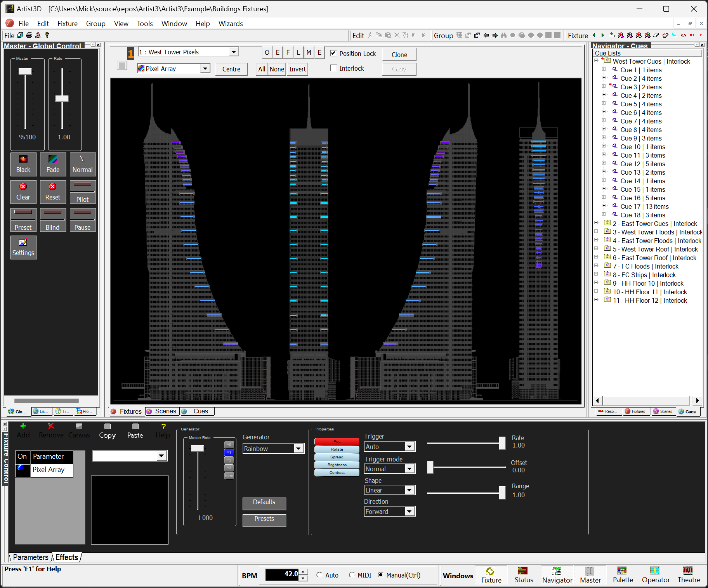Click the green Add parameter icon
This screenshot has width=708, height=588.
[x=23, y=427]
